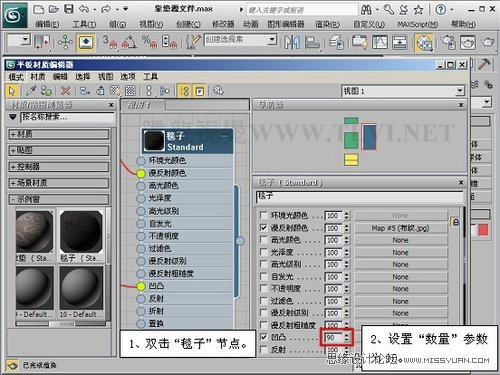The image size is (500, 375).
Task: Expand the 控制器 category in browser
Action: [59, 167]
